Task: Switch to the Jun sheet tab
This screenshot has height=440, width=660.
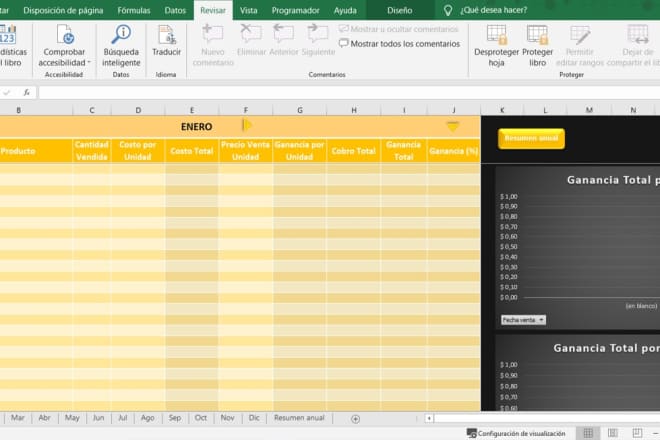Action: tap(98, 418)
